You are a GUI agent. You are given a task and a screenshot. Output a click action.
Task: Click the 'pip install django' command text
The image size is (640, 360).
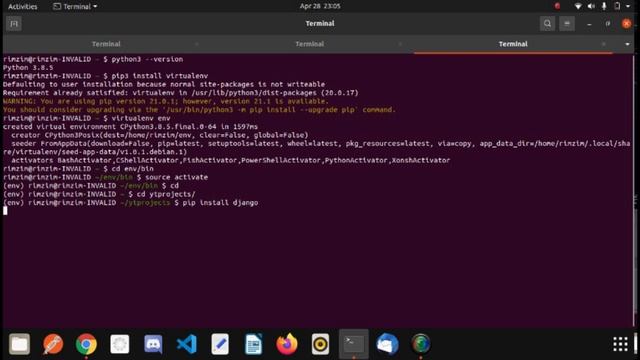click(x=220, y=202)
